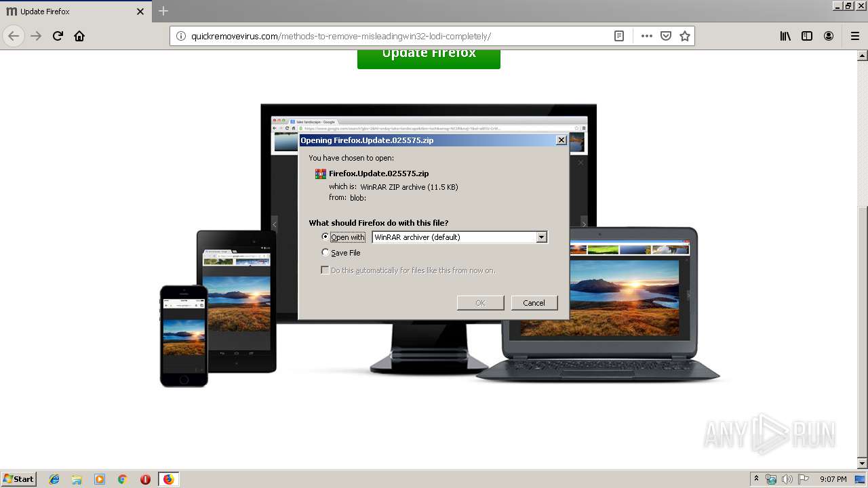Open the Firefox home page icon

point(79,36)
